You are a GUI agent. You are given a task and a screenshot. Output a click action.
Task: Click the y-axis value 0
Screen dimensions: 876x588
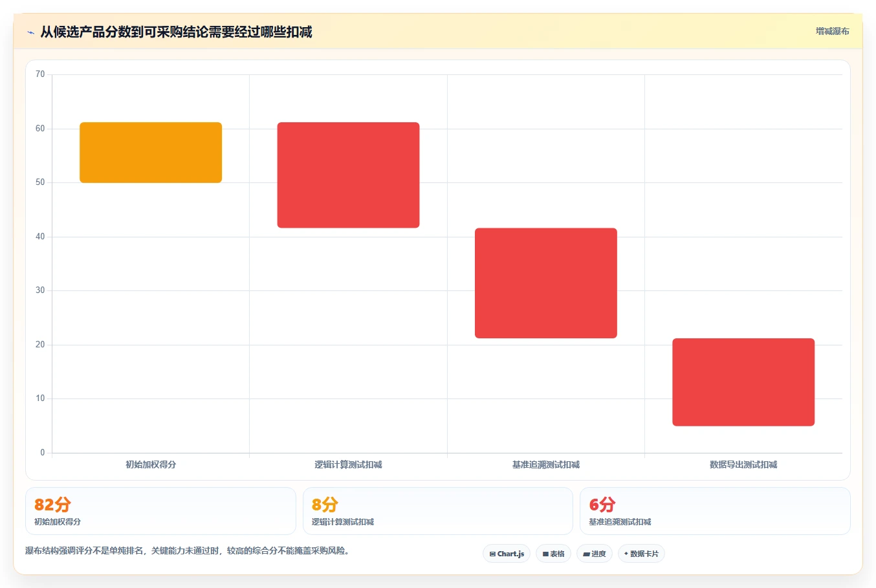tap(43, 453)
